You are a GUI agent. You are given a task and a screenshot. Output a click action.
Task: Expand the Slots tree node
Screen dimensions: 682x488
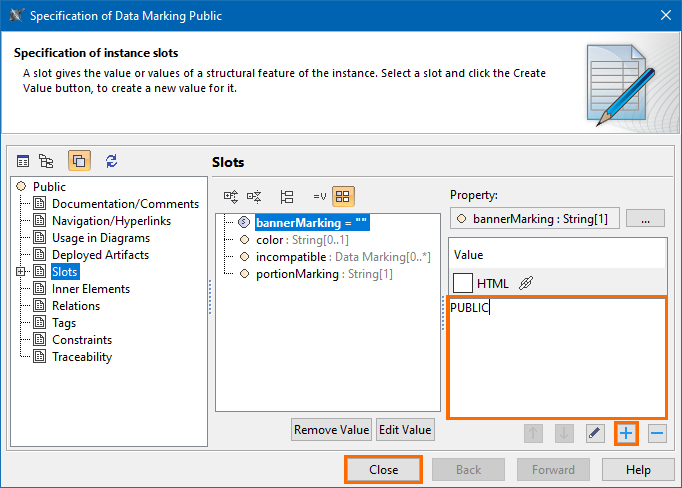coord(21,272)
